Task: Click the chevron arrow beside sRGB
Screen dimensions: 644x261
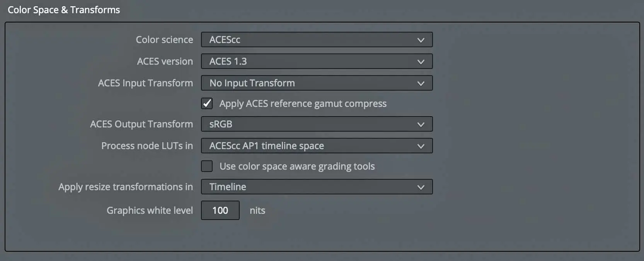Action: 421,124
